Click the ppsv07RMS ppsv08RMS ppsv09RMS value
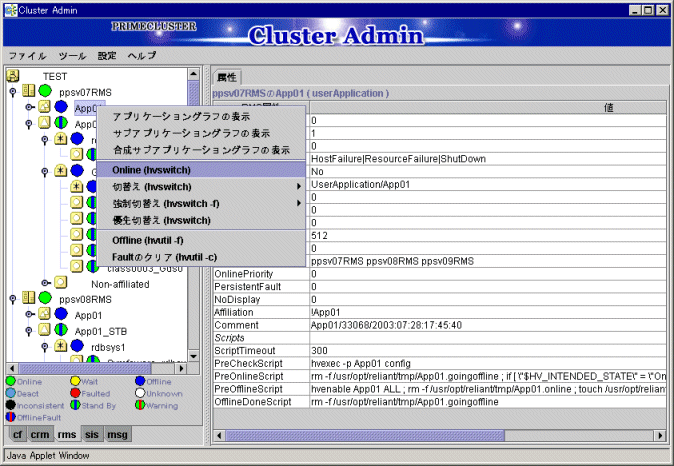 [392, 261]
